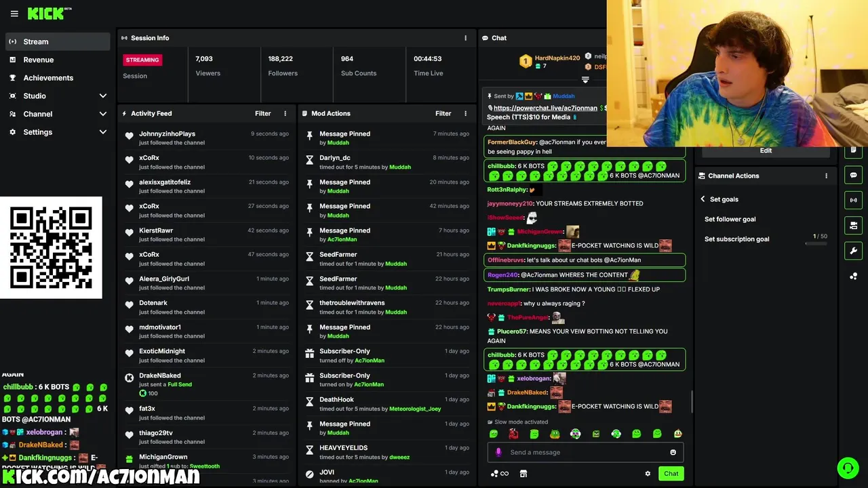
Task: Click the hourglass icon beside DeathHook
Action: (x=309, y=402)
